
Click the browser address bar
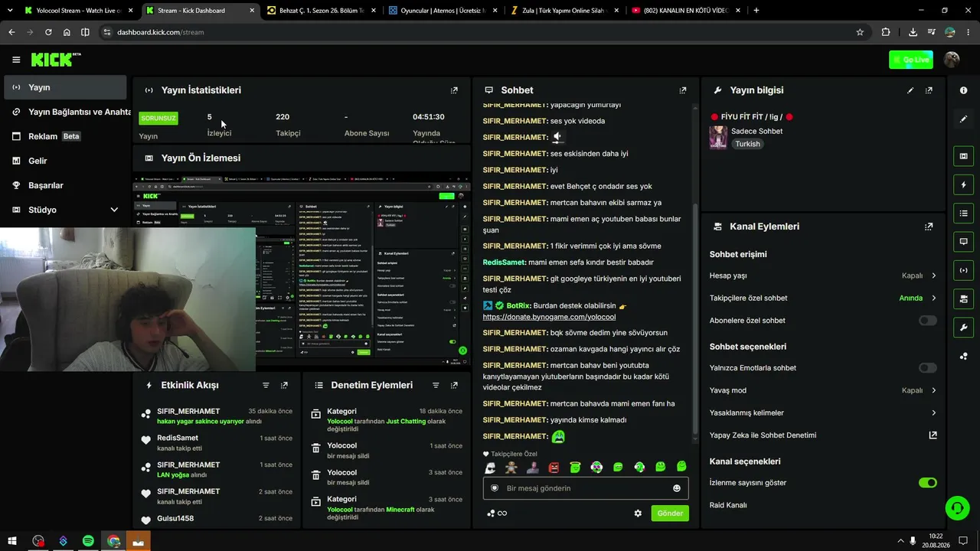pyautogui.click(x=475, y=32)
